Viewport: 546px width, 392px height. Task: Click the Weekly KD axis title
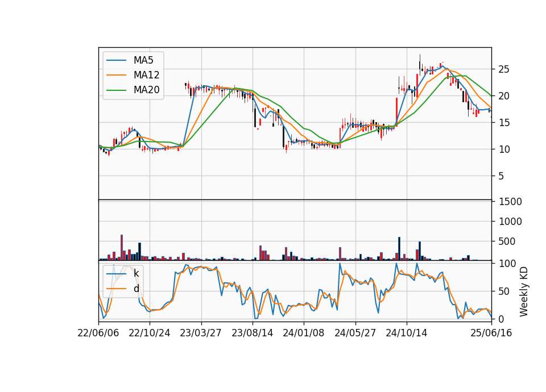pos(524,291)
